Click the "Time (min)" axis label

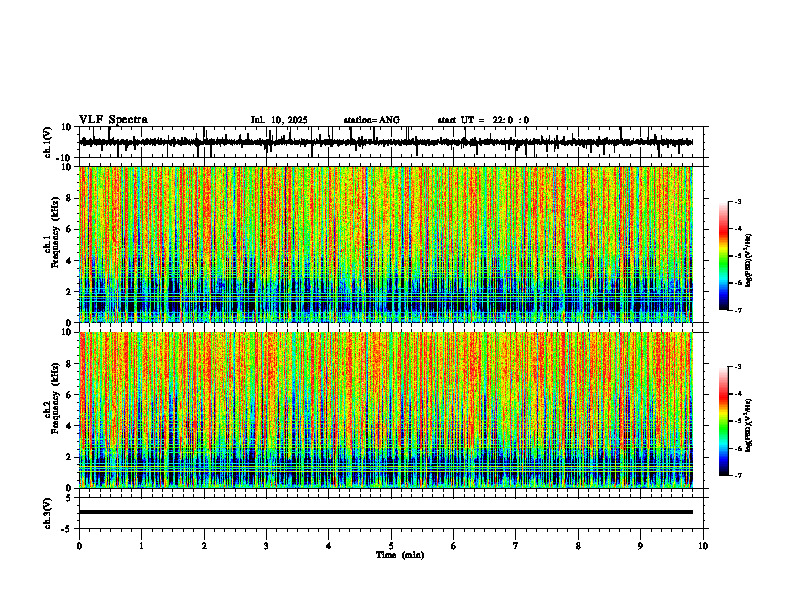(x=400, y=555)
